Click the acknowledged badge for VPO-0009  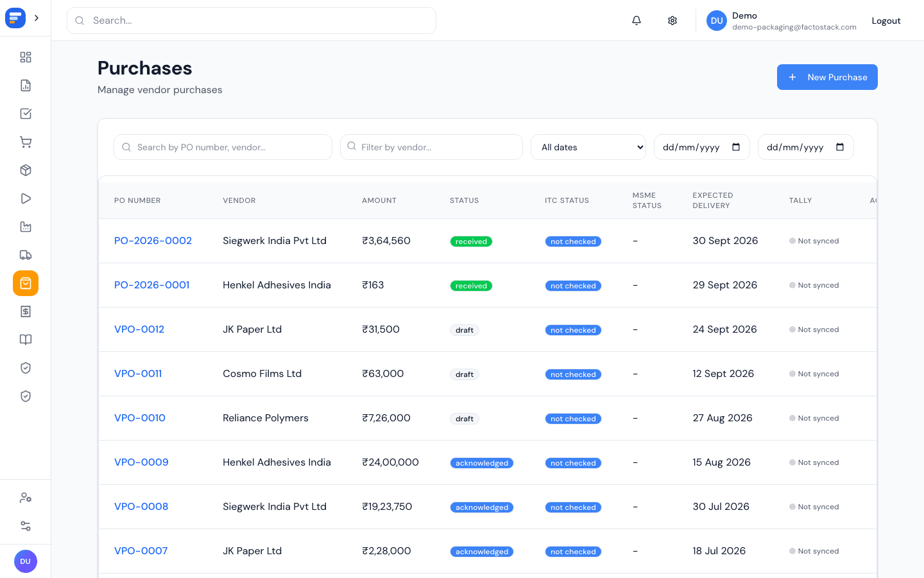click(482, 463)
